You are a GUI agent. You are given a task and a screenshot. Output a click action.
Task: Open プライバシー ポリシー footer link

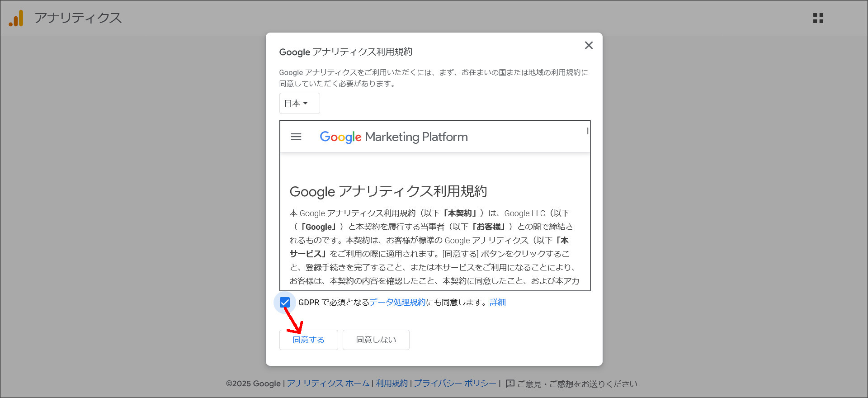[455, 384]
